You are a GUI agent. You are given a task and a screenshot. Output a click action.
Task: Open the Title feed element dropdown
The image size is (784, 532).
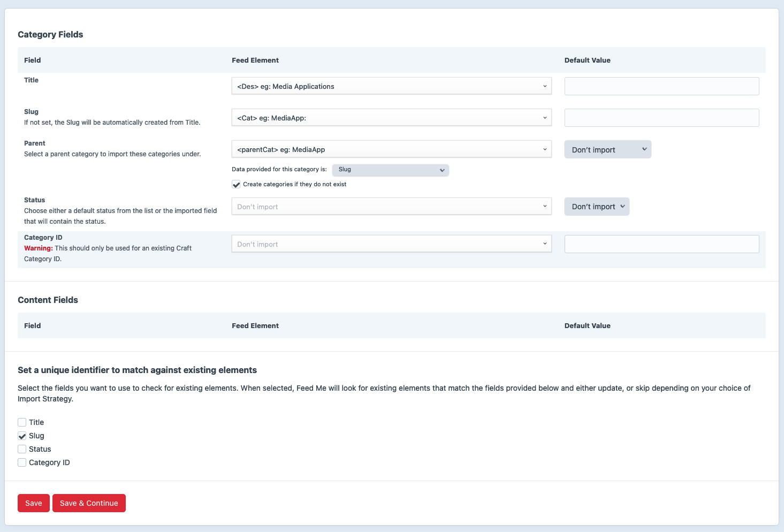tap(391, 86)
